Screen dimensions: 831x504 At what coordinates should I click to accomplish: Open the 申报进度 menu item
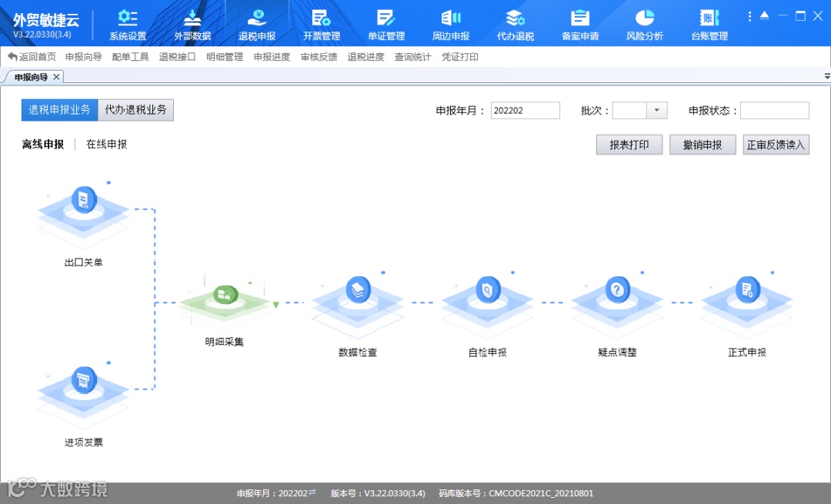click(272, 57)
